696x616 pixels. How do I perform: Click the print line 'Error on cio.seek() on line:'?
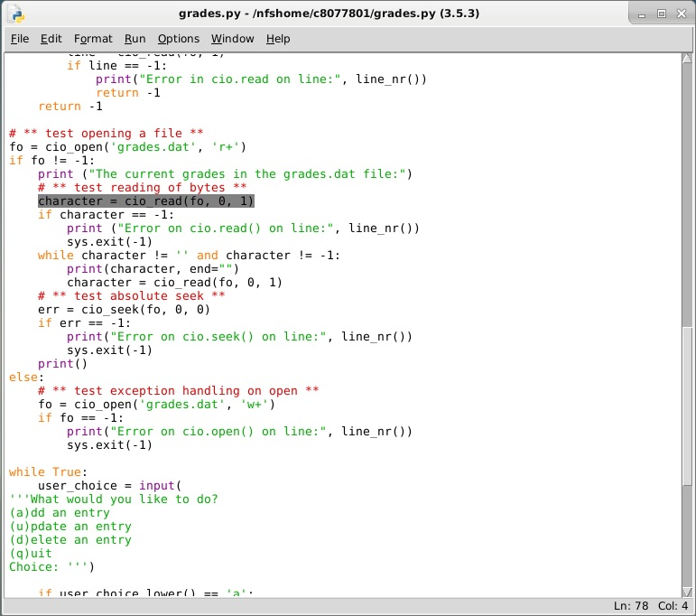pyautogui.click(x=240, y=337)
